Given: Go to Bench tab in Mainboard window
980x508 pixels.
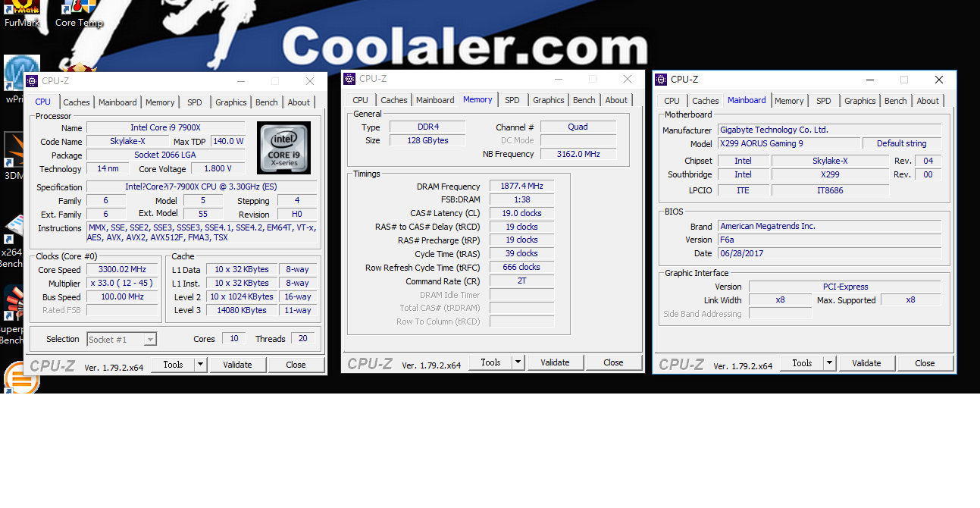Looking at the screenshot, I should 896,101.
